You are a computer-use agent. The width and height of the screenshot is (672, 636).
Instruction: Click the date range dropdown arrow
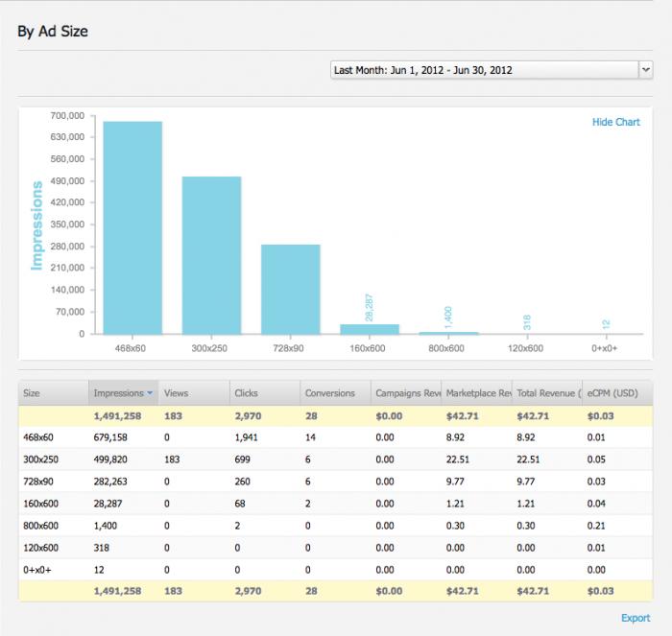coord(645,70)
